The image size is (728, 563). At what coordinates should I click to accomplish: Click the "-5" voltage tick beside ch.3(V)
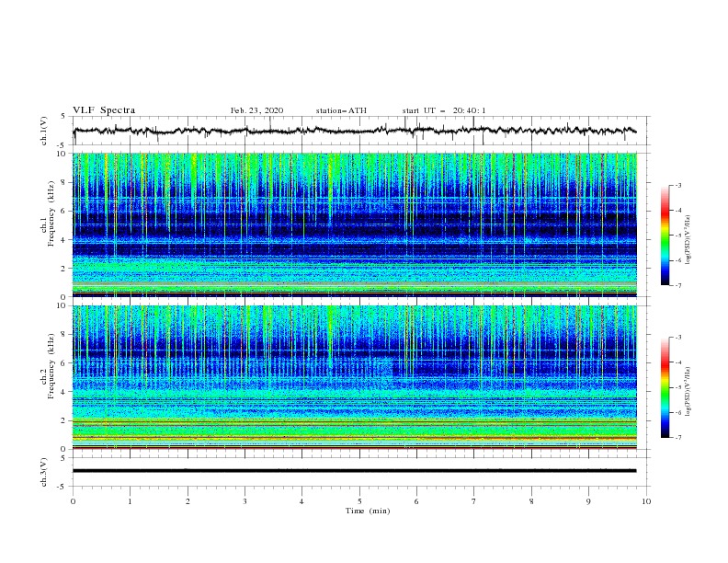click(63, 487)
